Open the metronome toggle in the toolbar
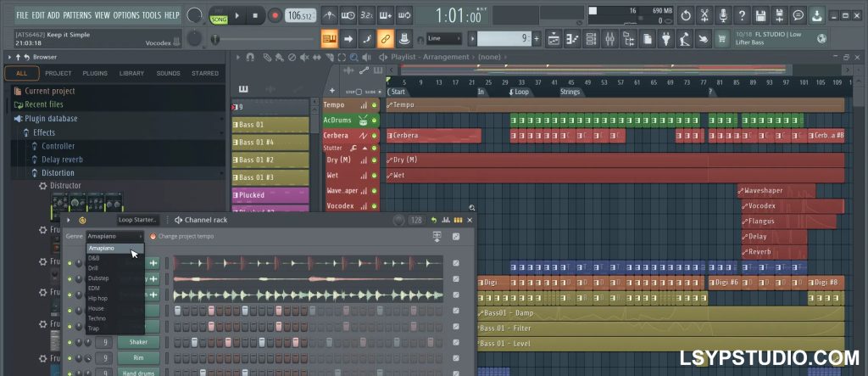The width and height of the screenshot is (868, 376). (x=330, y=15)
